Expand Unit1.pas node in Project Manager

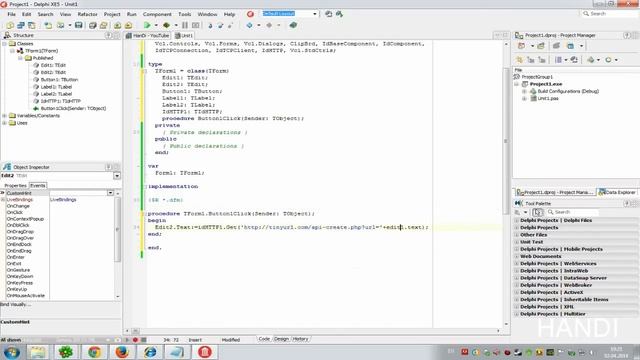524,99
